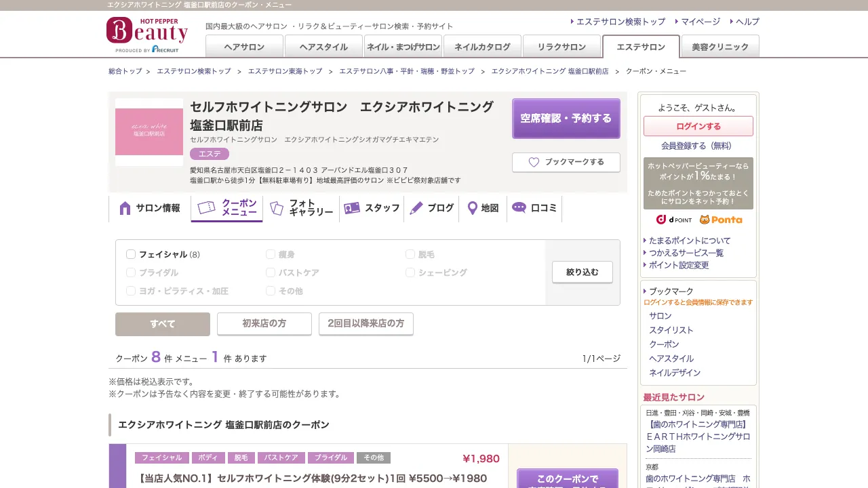Click the d POINT logo
This screenshot has height=488, width=868.
pos(674,220)
